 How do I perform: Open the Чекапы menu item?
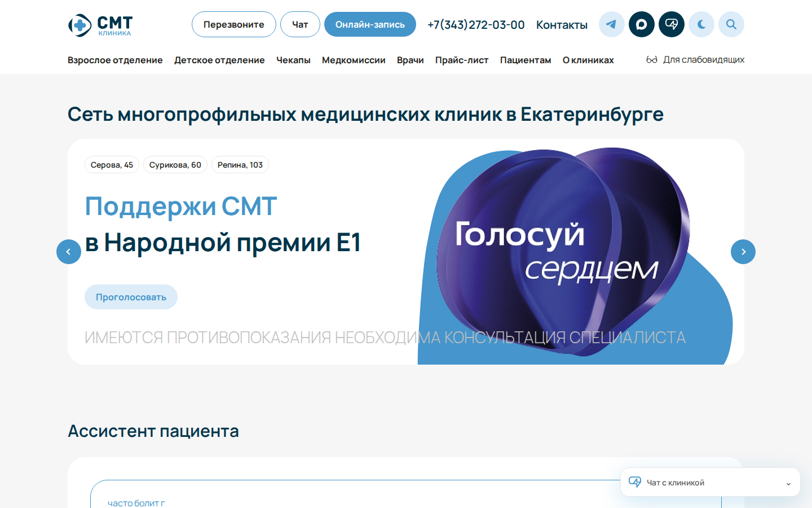[293, 60]
